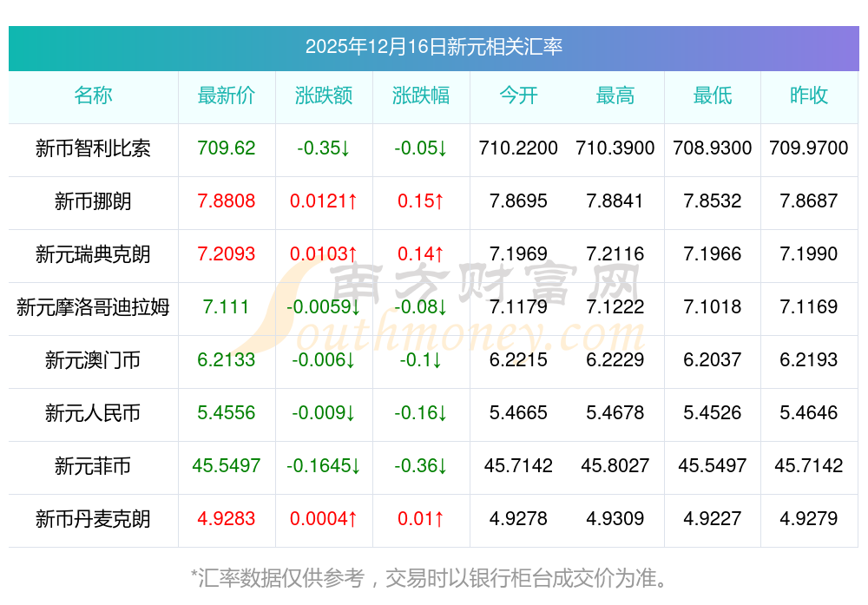
Task: Open the 新币智利比索 row name
Action: [x=93, y=148]
